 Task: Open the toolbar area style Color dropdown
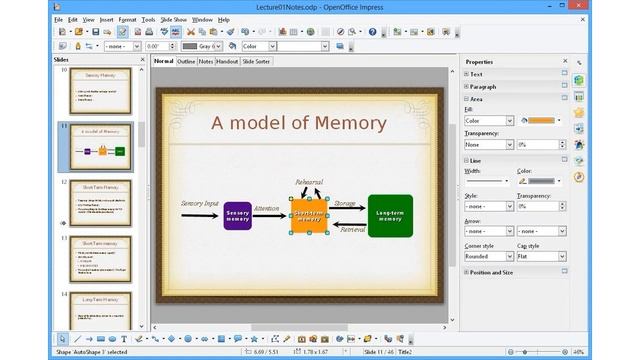pyautogui.click(x=259, y=46)
